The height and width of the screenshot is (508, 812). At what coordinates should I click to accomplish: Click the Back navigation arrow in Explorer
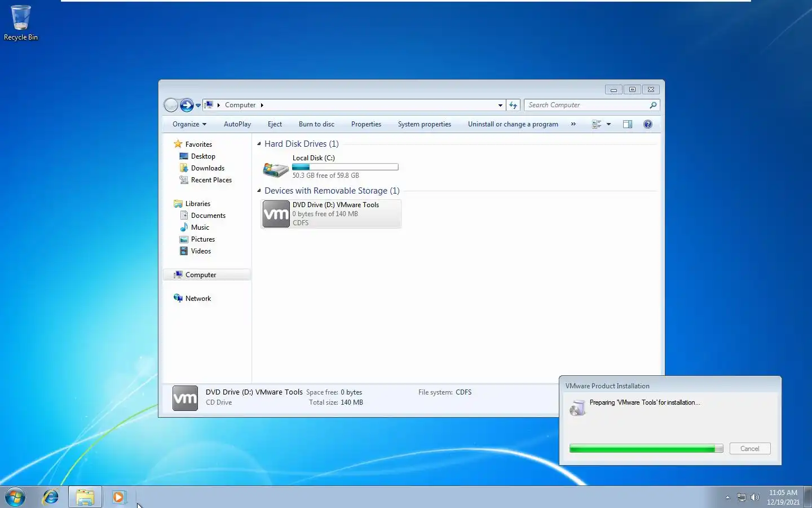click(171, 105)
